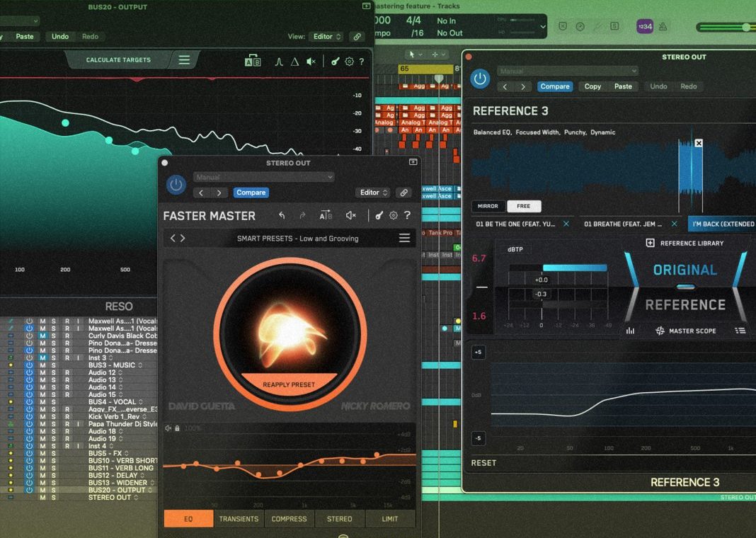The height and width of the screenshot is (538, 756).
Task: Click Paste in Reference 3 header
Action: pyautogui.click(x=623, y=86)
